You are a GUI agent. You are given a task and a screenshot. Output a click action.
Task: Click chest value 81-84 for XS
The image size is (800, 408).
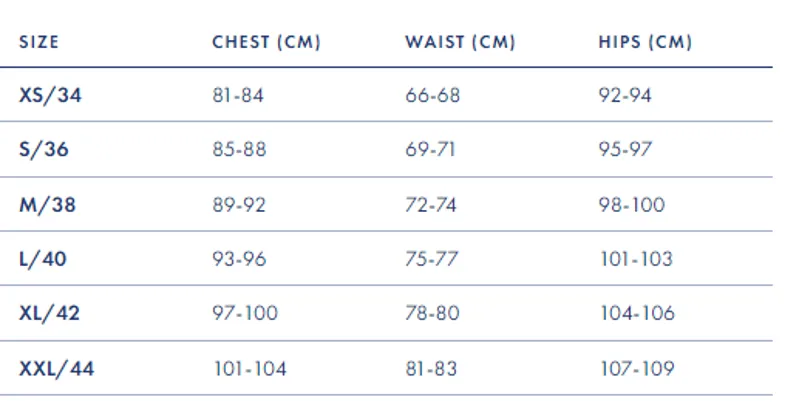(238, 95)
